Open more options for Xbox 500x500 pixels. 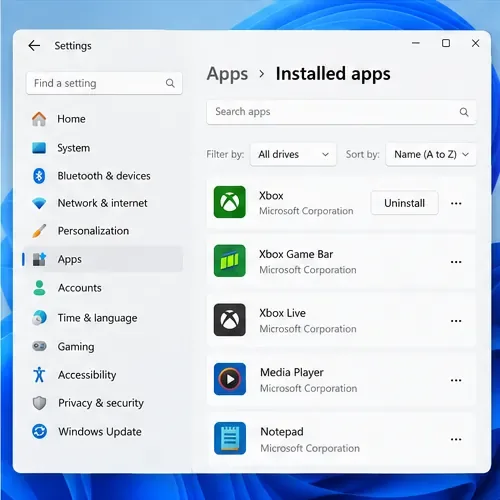tap(456, 203)
